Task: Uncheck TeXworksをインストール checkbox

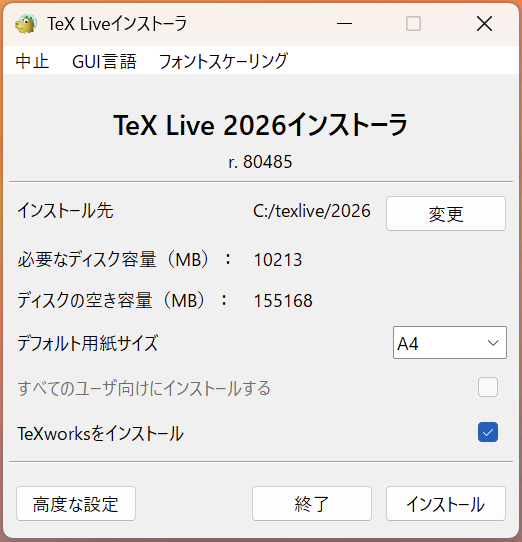Action: (x=488, y=432)
